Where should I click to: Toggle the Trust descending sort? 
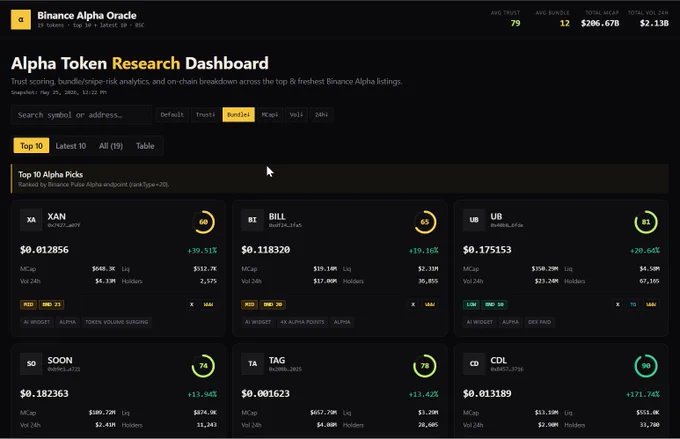[x=205, y=115]
